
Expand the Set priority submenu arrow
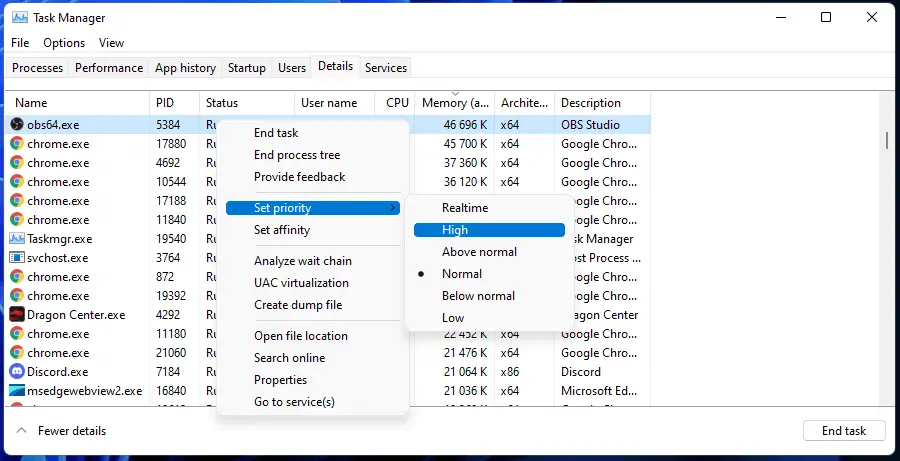tap(393, 208)
